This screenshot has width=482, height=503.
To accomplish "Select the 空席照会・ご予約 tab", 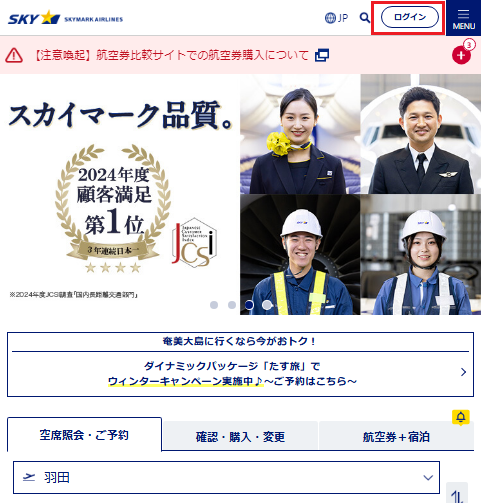I will (x=84, y=435).
